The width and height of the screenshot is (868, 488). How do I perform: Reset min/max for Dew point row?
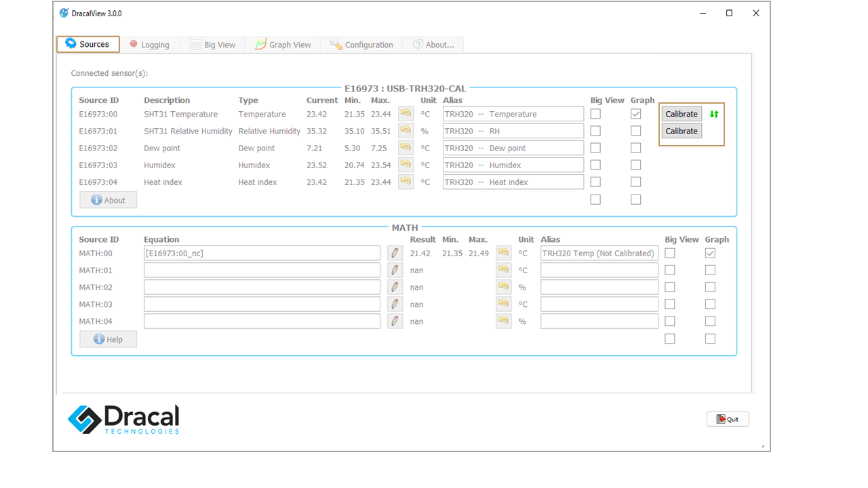[x=406, y=148]
